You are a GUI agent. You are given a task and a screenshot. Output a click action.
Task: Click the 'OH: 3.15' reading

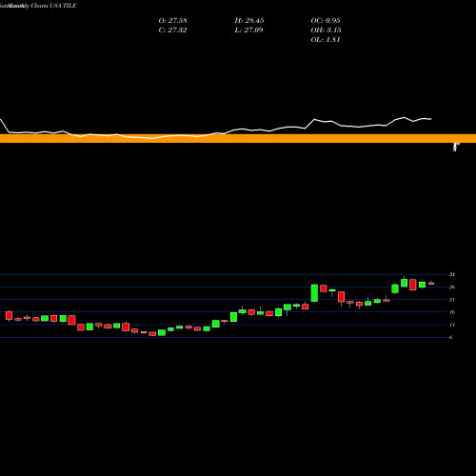[x=326, y=30]
